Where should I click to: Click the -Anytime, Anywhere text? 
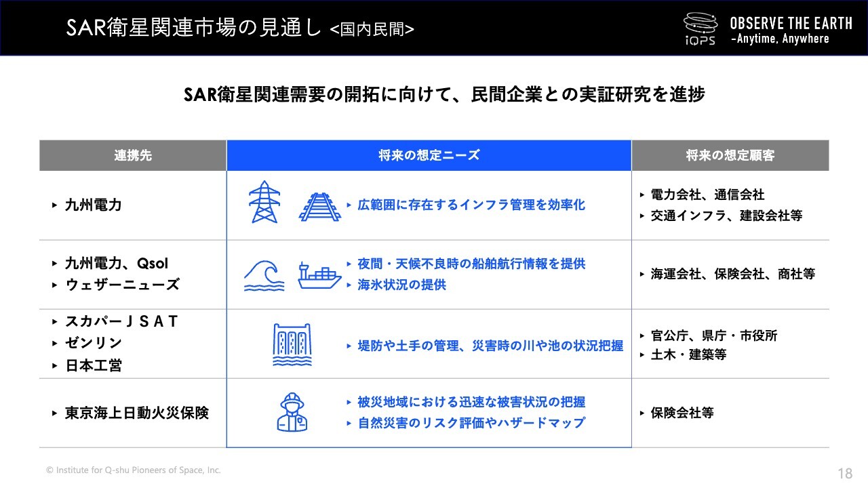[x=780, y=39]
